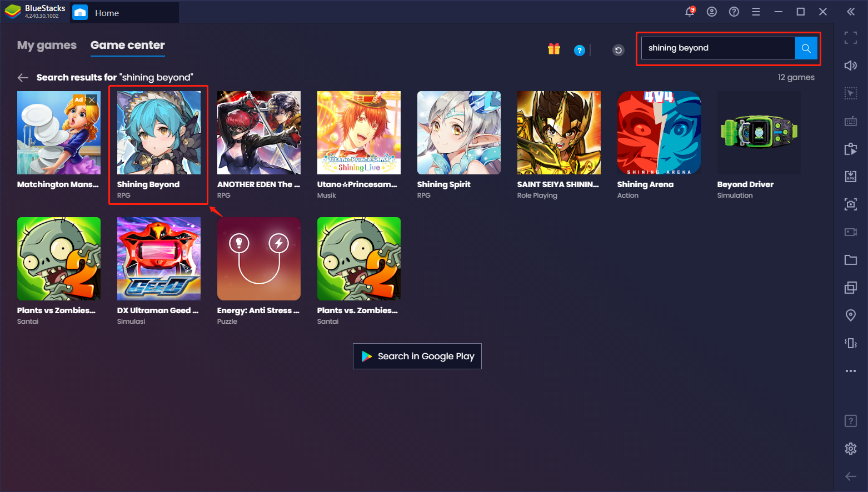868x492 pixels.
Task: Click the Shining Beyond title text
Action: coord(148,184)
